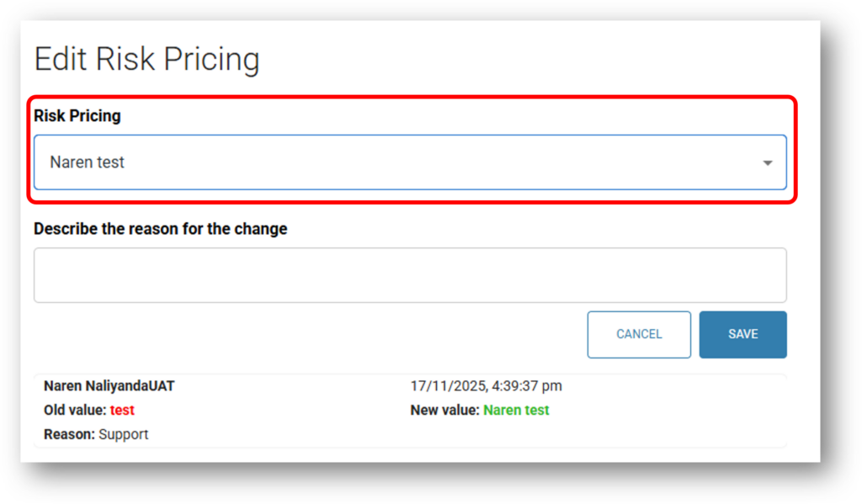
Task: Click the date 17/11/2025 in history
Action: pos(444,386)
